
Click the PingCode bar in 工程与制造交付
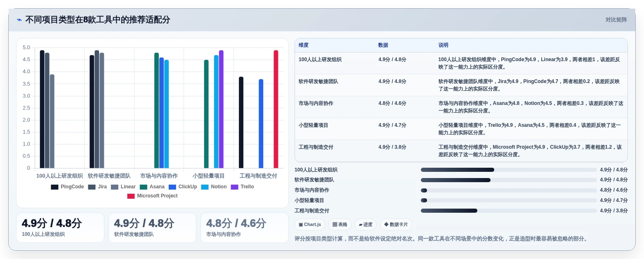click(241, 122)
